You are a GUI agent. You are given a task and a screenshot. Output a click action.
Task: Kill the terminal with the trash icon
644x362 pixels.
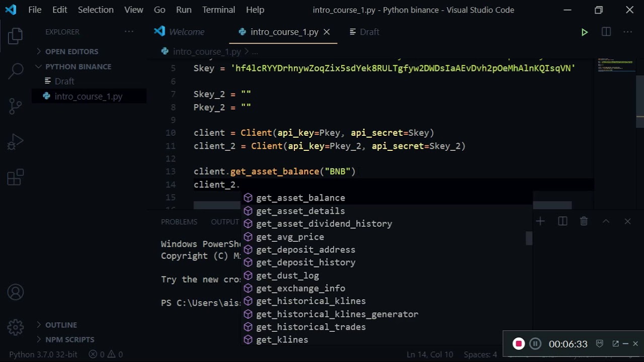(584, 221)
